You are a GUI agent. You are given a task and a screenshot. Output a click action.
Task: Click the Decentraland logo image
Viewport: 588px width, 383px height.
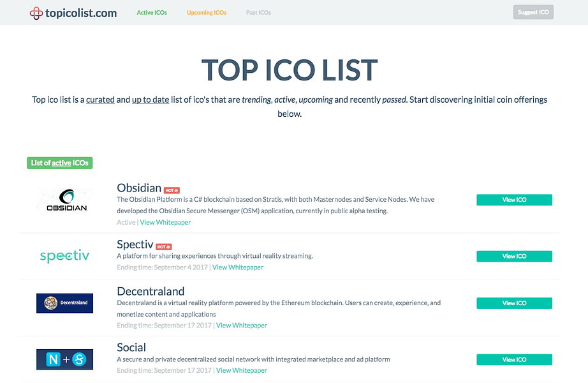64,303
